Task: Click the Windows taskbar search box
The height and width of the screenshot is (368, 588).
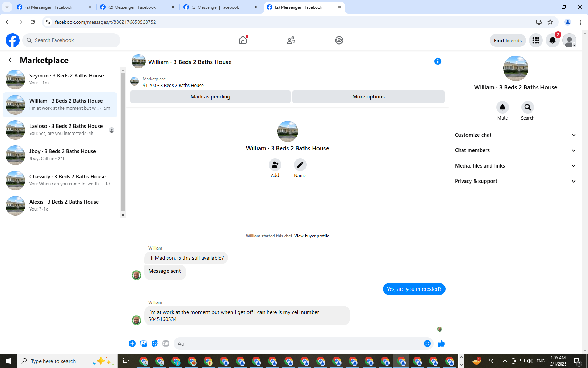Action: 67,361
